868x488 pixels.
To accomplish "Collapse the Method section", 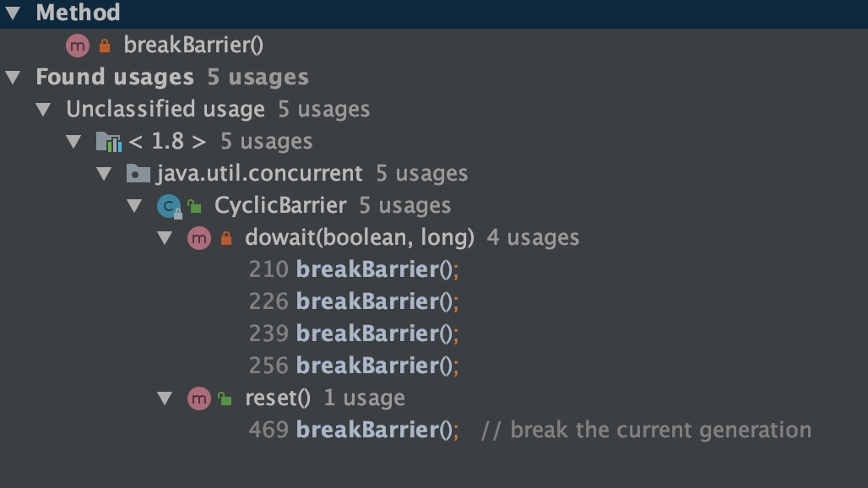I will 13,14.
